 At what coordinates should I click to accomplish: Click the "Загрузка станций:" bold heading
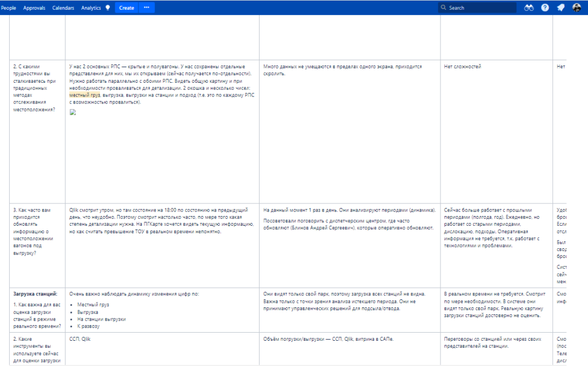(x=33, y=294)
